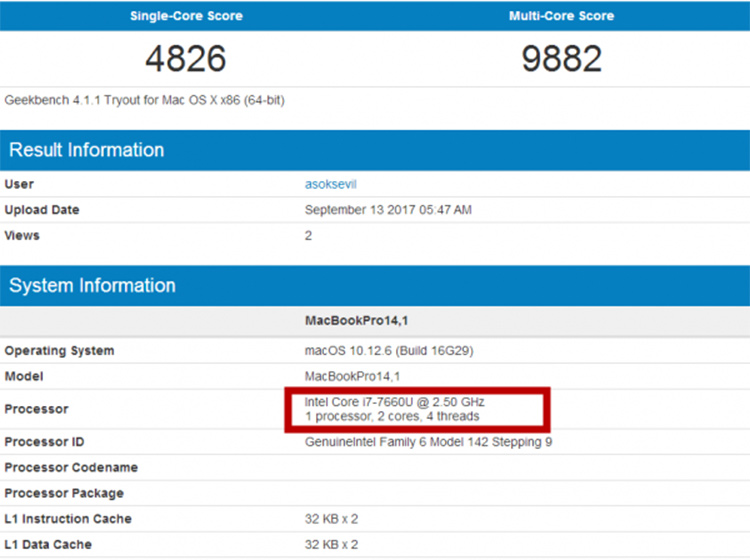Click the Processor Package row label
This screenshot has height=560, width=750.
64,493
